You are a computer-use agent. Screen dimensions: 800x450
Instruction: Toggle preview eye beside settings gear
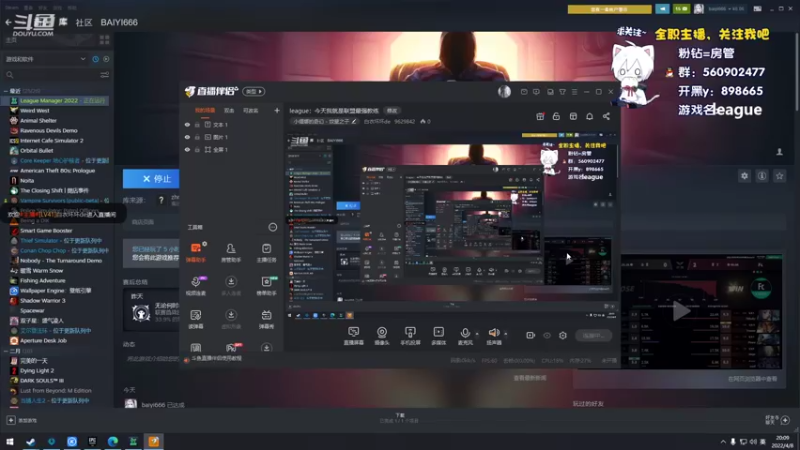[x=547, y=335]
